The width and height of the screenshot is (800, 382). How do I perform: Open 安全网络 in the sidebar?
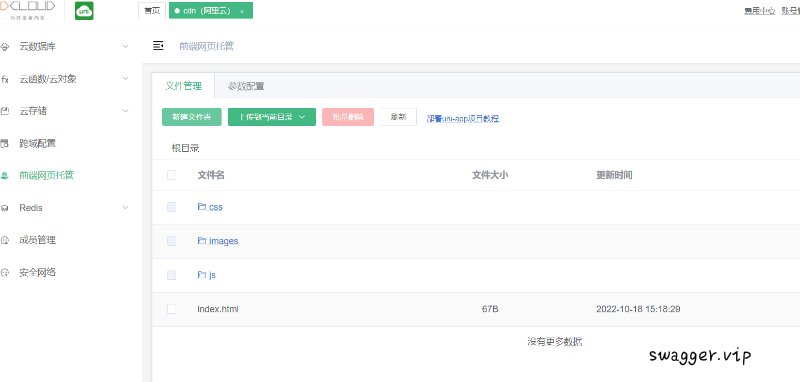click(x=38, y=272)
